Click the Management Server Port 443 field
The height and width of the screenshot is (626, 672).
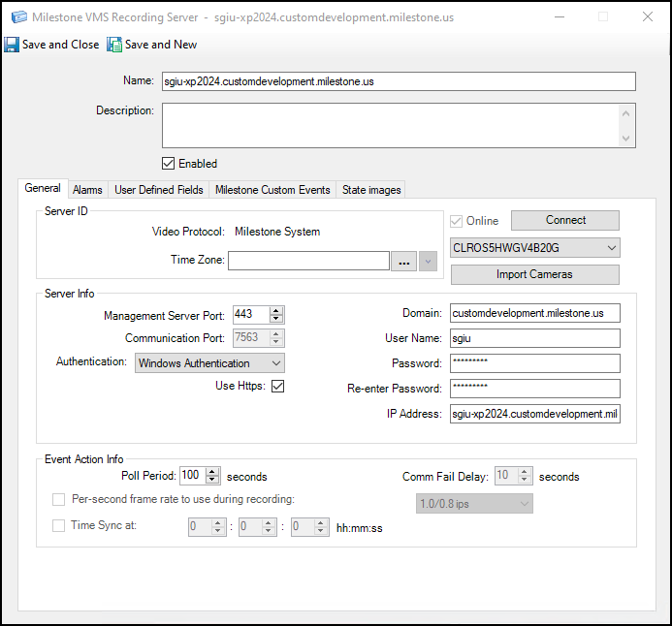click(251, 314)
